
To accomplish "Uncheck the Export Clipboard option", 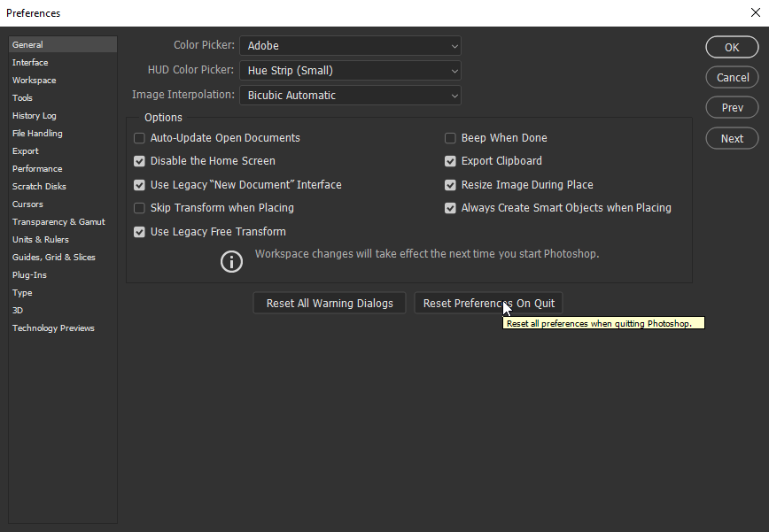I will pos(450,161).
